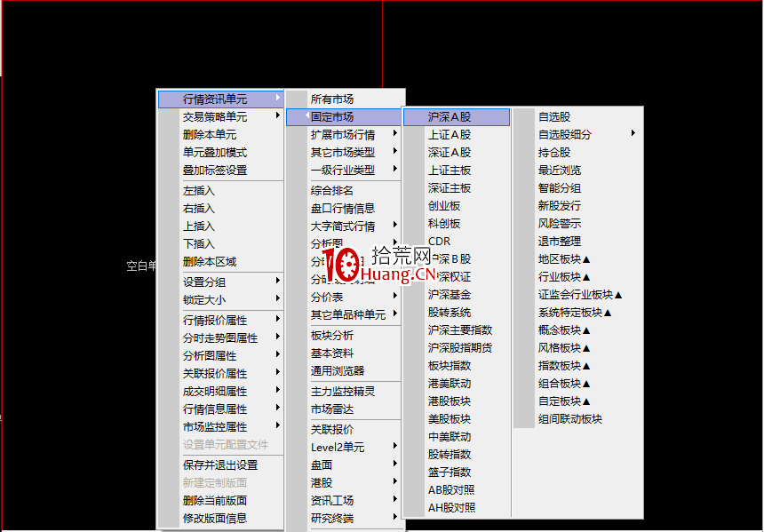Open the 交易策略单元 submenu

pos(220,117)
